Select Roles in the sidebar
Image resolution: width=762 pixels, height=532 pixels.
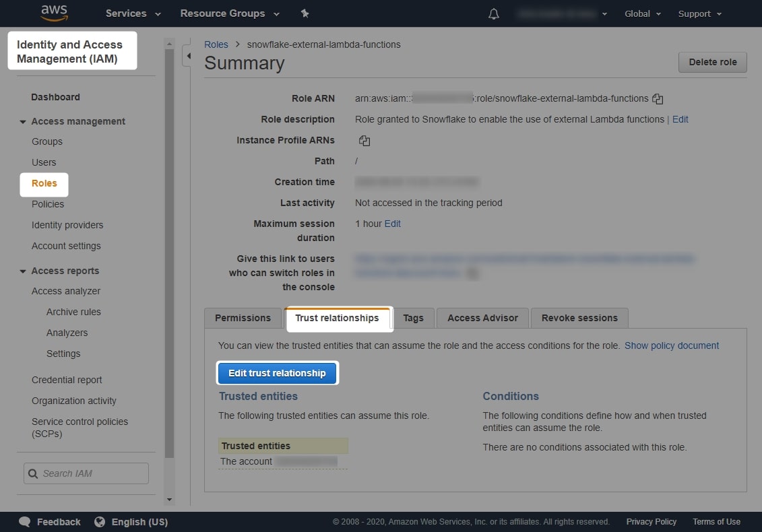[44, 184]
